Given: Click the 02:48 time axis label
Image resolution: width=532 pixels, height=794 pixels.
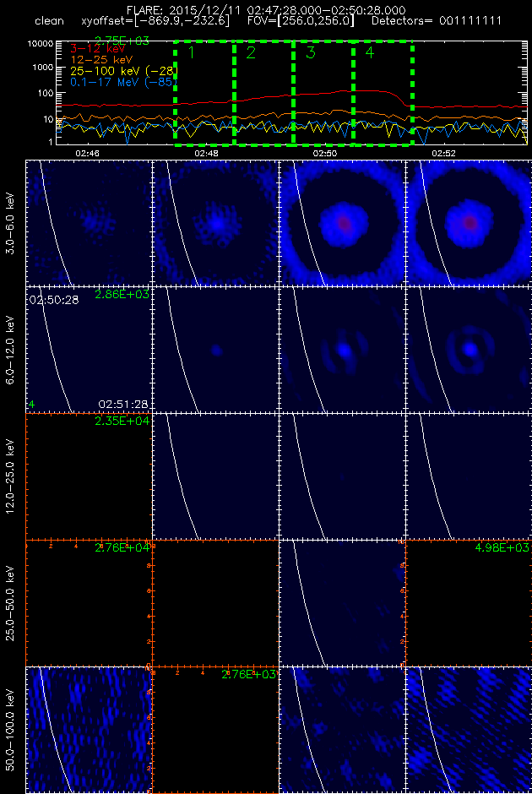Looking at the screenshot, I should (x=206, y=152).
